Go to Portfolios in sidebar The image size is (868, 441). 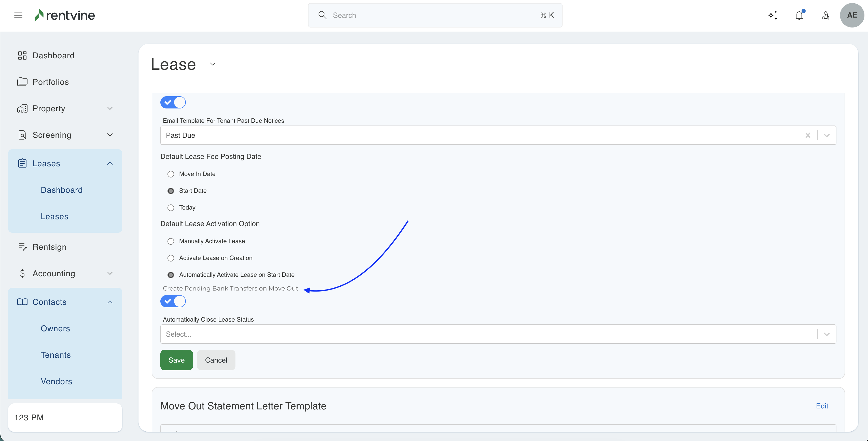pyautogui.click(x=51, y=82)
